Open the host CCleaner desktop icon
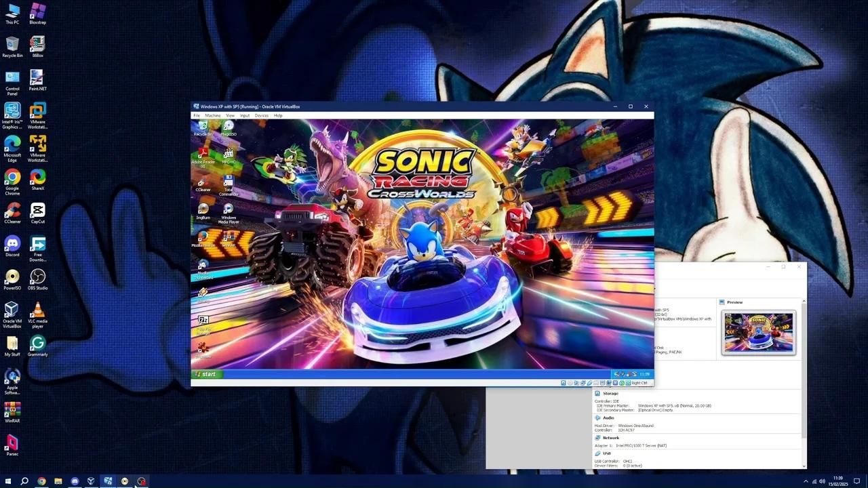The width and height of the screenshot is (868, 488). pyautogui.click(x=12, y=213)
